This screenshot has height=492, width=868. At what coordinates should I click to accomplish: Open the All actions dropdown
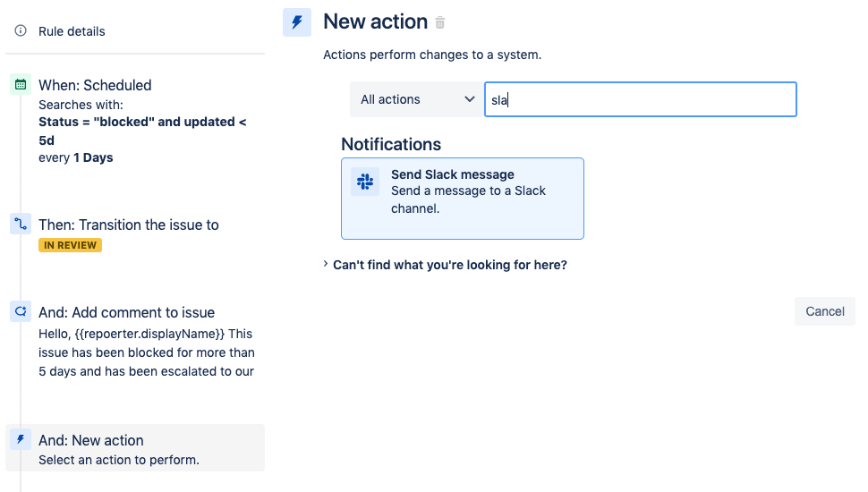(415, 99)
